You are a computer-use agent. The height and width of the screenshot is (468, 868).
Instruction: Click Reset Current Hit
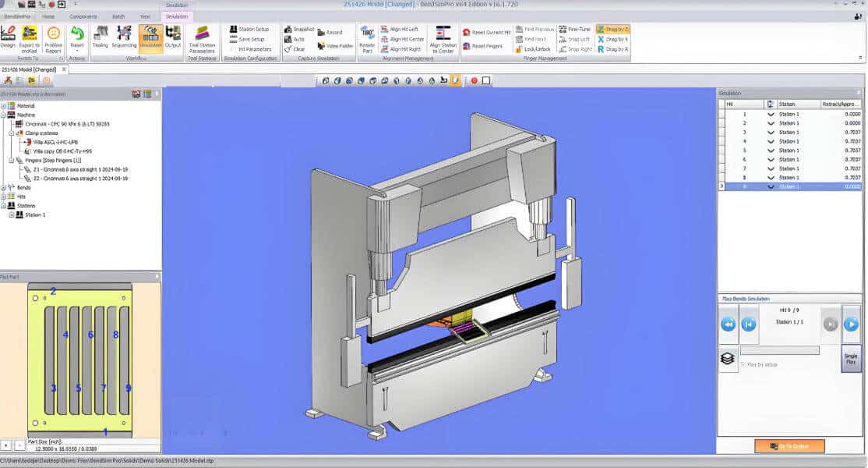coord(486,32)
